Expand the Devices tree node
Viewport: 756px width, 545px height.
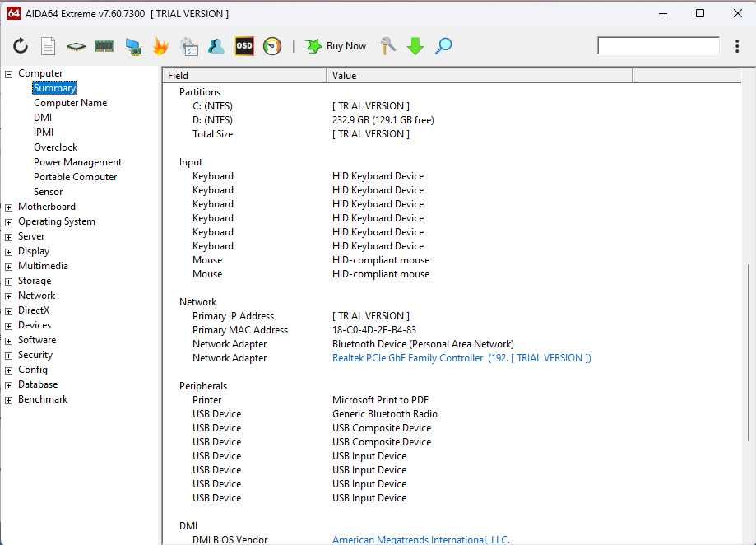(x=9, y=326)
